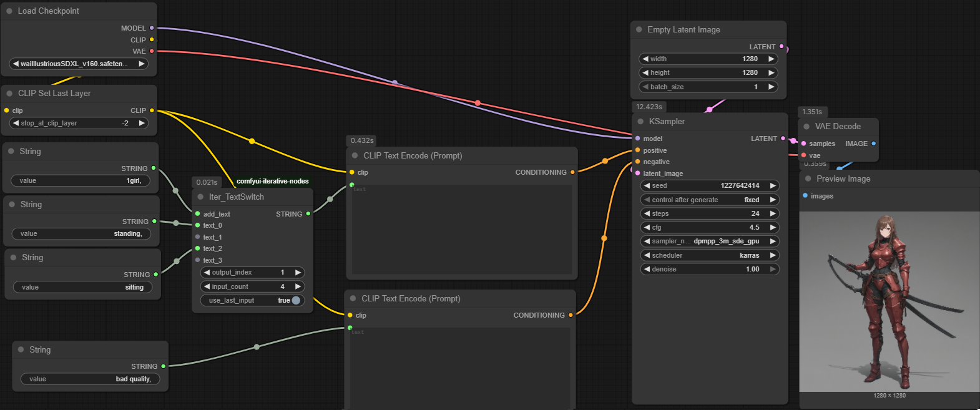Collapse the Empty Latent Image node dot
The image size is (980, 410).
(639, 30)
